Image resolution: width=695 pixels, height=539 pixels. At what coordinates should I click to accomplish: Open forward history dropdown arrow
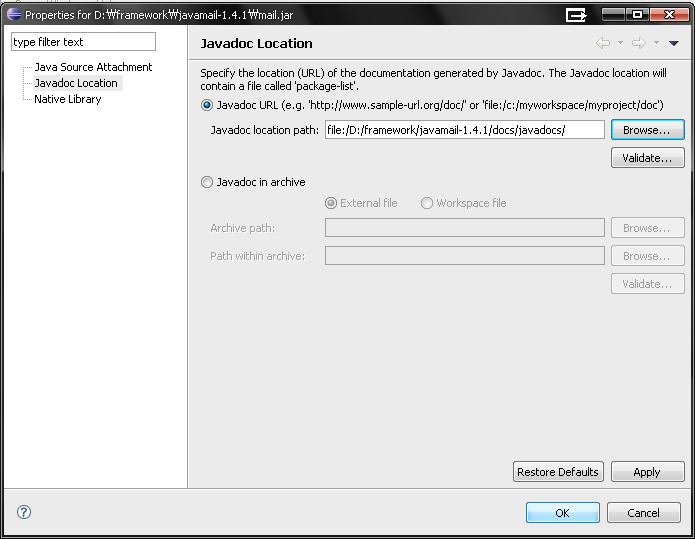[656, 43]
